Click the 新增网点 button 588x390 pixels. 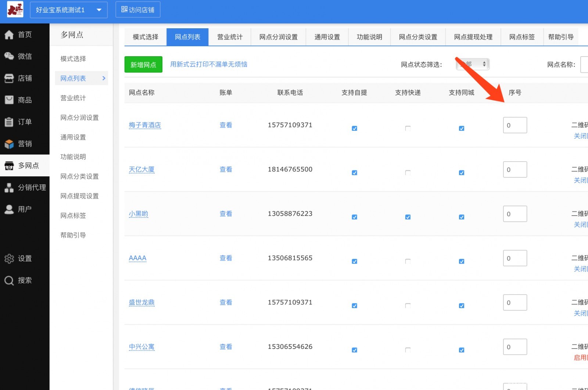[x=143, y=65]
